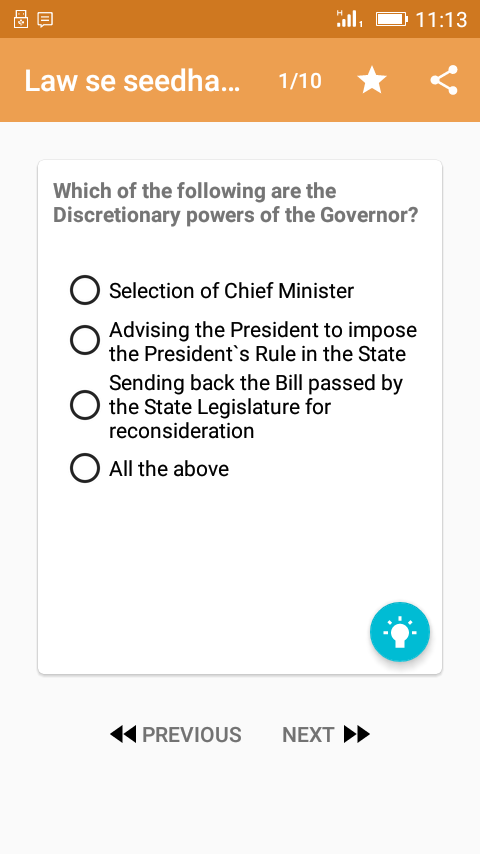Tap the 'All the above' answer text
The width and height of the screenshot is (480, 854).
(169, 468)
